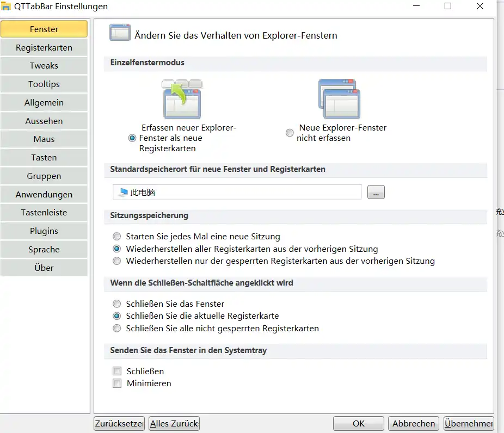The image size is (504, 433).
Task: Open Sprache settings
Action: coord(44,250)
